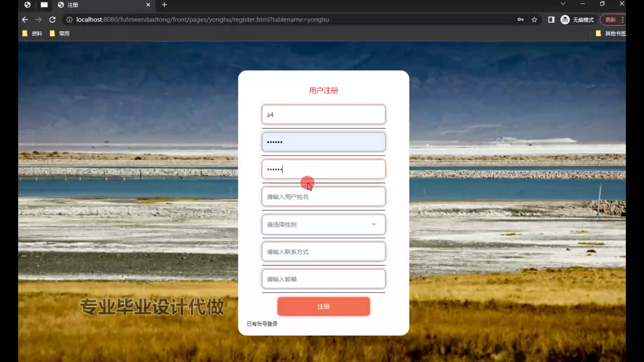Reload the page with refresh icon

point(52,20)
